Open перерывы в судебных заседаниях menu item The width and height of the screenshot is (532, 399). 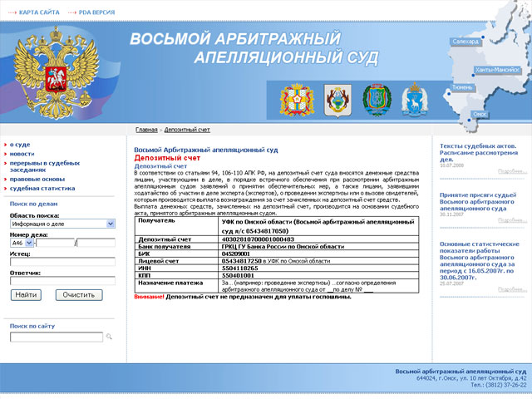pos(44,166)
